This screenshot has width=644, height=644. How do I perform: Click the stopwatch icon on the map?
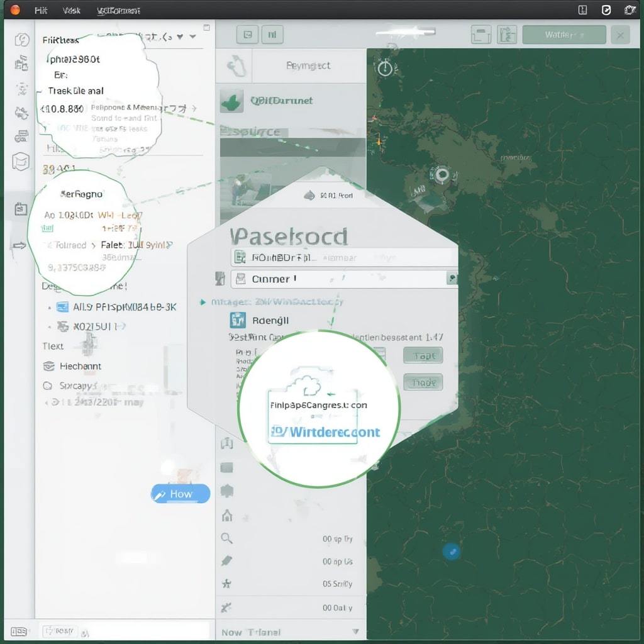[x=385, y=68]
